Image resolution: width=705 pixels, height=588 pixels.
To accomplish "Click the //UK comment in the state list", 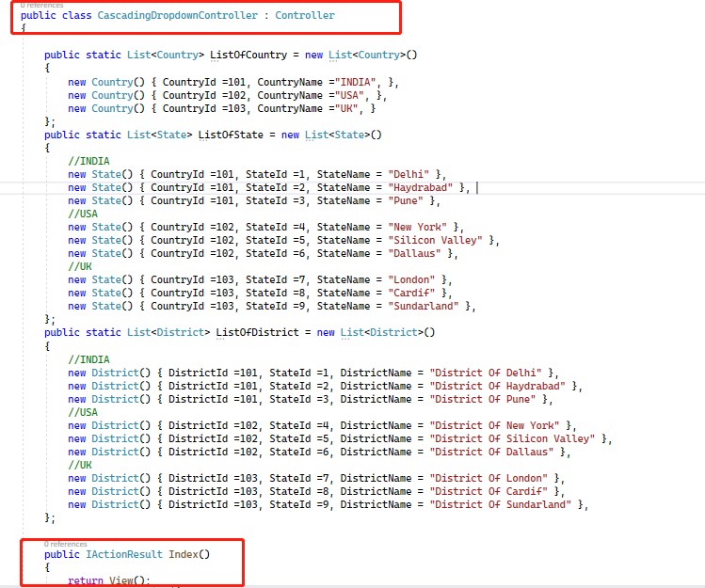I will click(x=80, y=266).
